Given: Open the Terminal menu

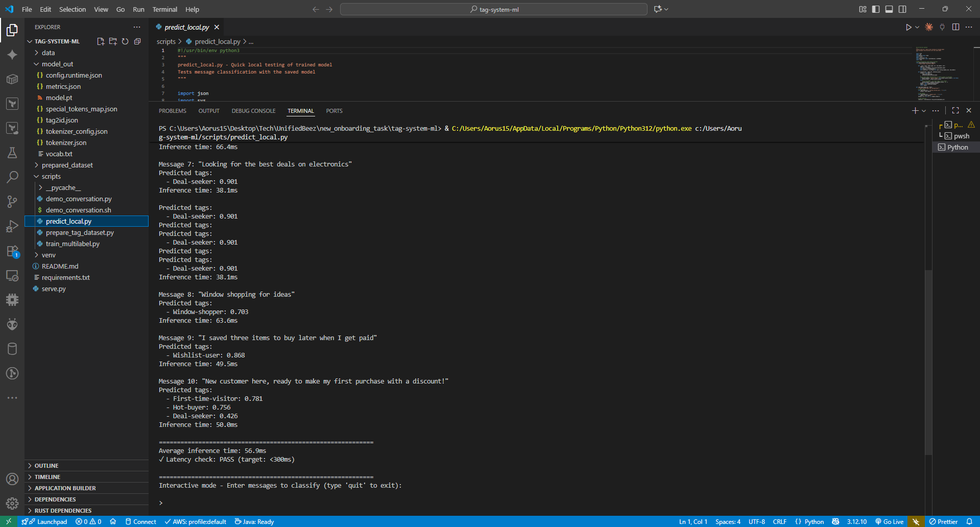Looking at the screenshot, I should 164,9.
